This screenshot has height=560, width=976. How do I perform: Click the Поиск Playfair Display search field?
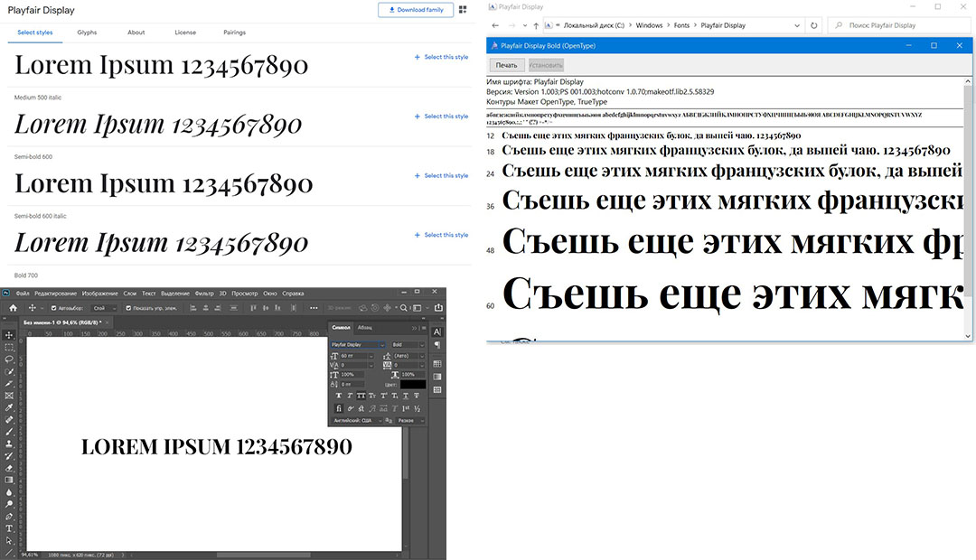pyautogui.click(x=899, y=25)
